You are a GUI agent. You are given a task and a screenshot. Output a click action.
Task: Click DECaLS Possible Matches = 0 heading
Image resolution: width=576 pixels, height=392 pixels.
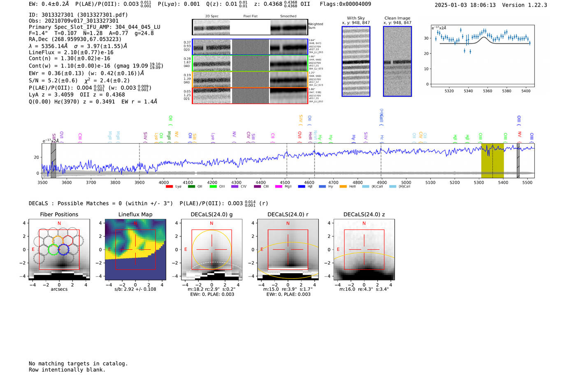tap(101, 204)
